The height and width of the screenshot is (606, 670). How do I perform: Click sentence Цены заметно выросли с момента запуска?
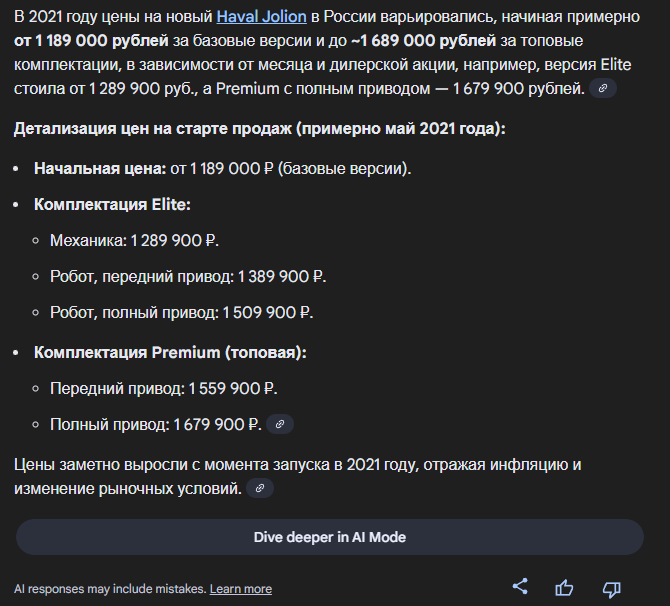click(x=297, y=476)
